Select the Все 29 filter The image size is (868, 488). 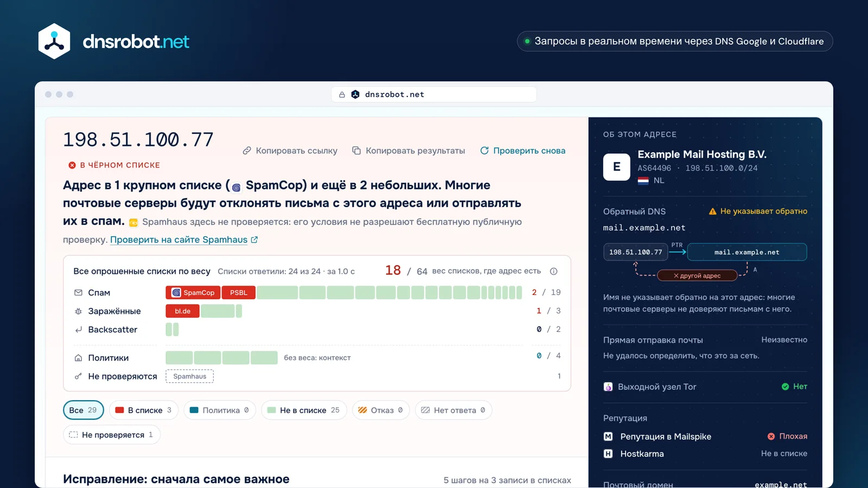(x=83, y=410)
